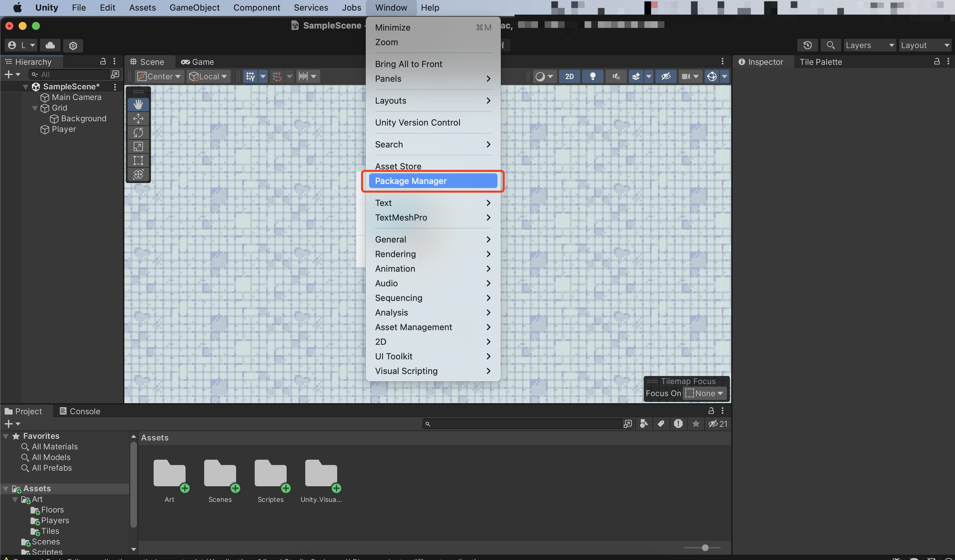
Task: Open the GameObject menu in the menu bar
Action: pos(195,8)
